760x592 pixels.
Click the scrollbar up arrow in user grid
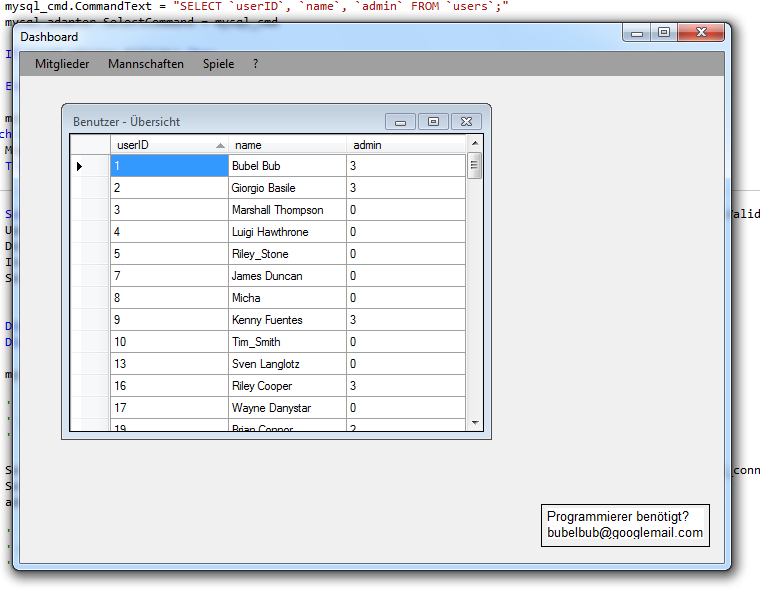[475, 145]
